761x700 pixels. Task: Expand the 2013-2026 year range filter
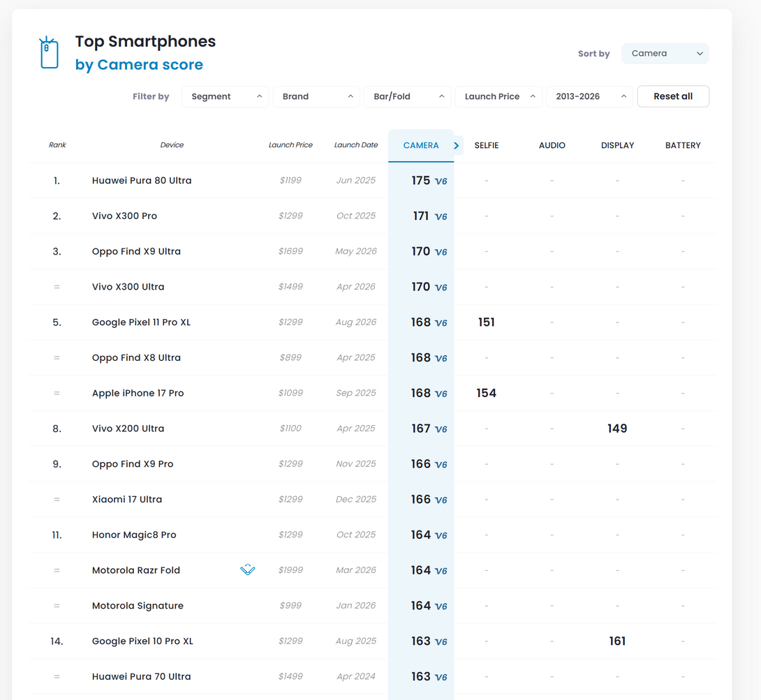click(x=590, y=96)
